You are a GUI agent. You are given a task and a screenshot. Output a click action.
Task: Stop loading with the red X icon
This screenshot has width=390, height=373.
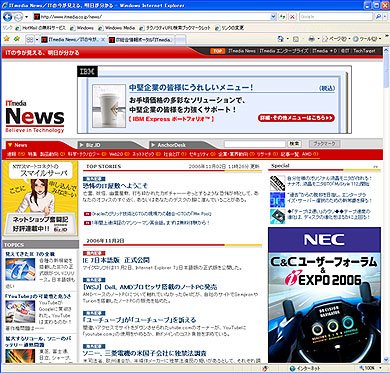tap(292, 16)
